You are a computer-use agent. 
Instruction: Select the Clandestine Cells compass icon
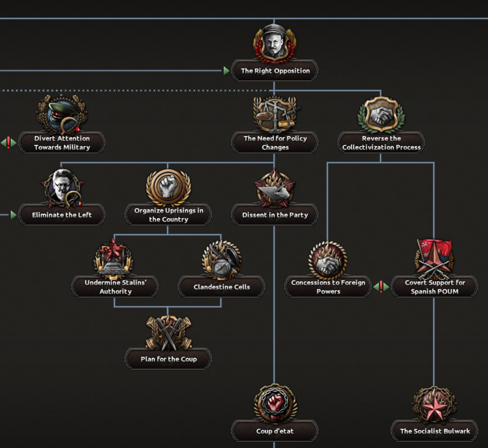point(221,260)
